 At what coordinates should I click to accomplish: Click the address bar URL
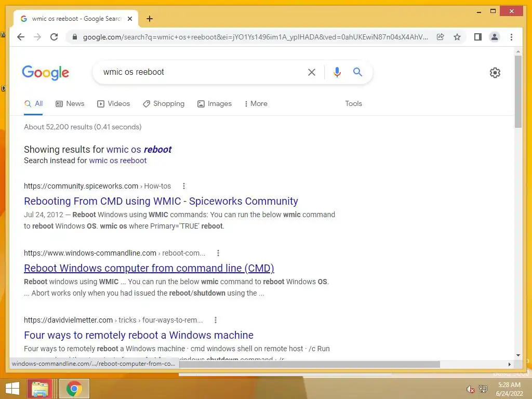(x=255, y=37)
